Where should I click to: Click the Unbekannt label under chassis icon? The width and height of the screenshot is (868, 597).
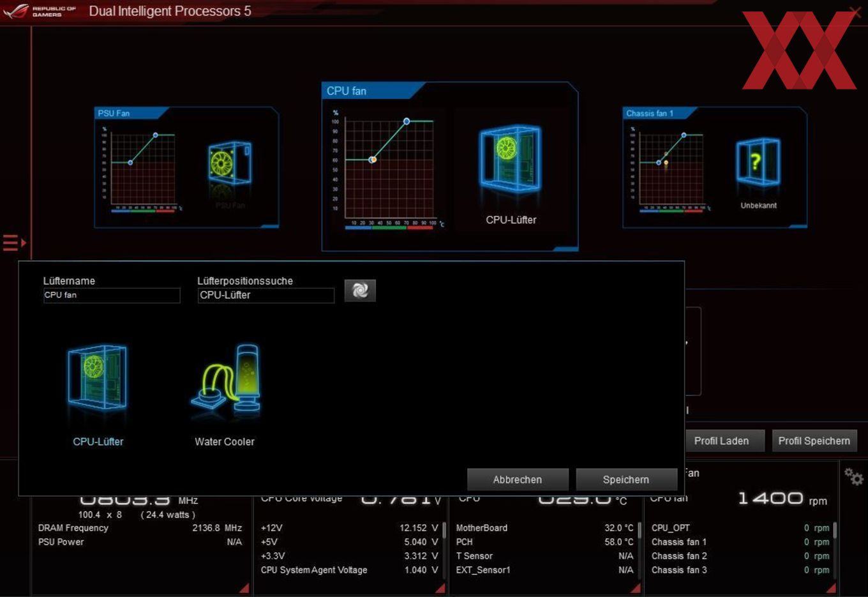tap(759, 206)
